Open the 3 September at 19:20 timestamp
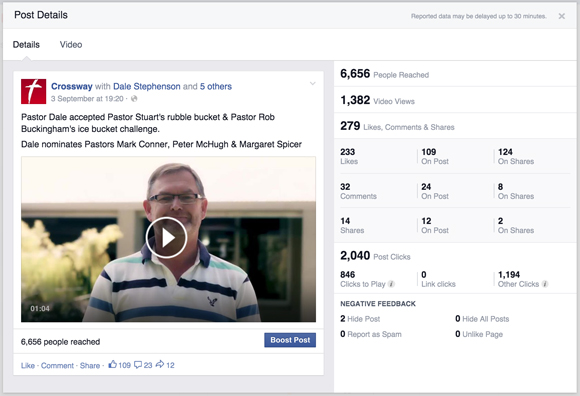The width and height of the screenshot is (580, 396). point(87,99)
